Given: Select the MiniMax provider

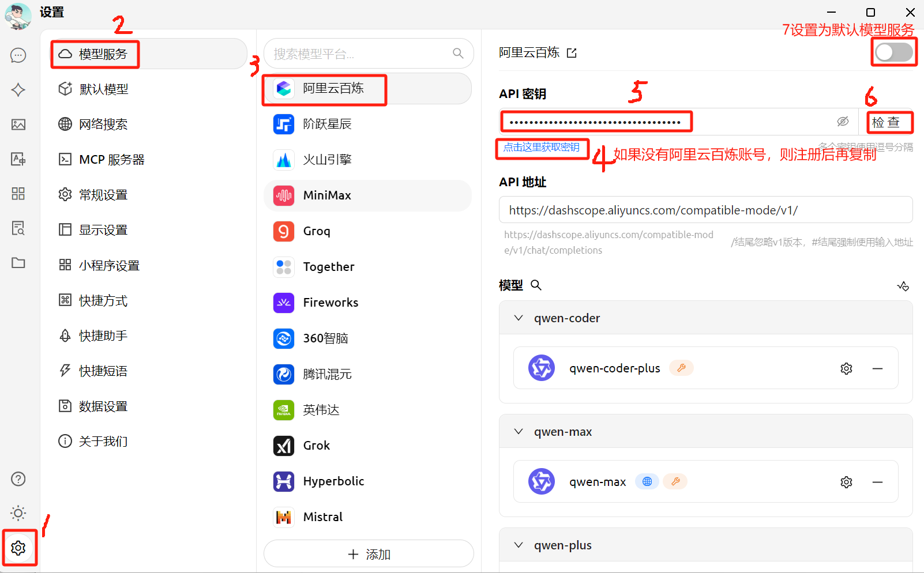Looking at the screenshot, I should click(x=368, y=195).
